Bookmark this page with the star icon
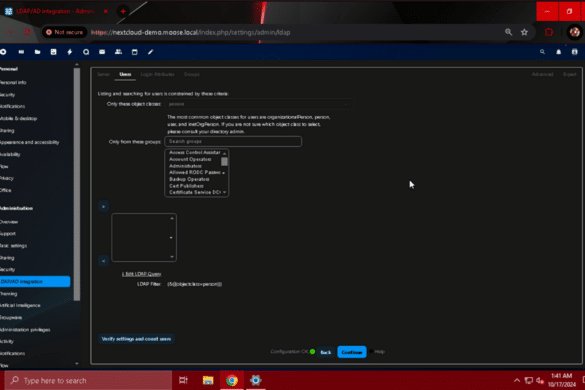This screenshot has height=390, width=585. pos(524,32)
